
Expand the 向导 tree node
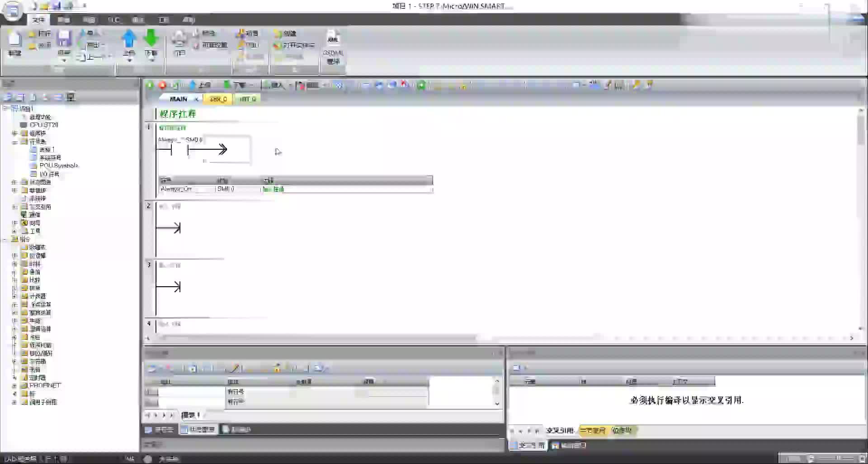coord(14,223)
